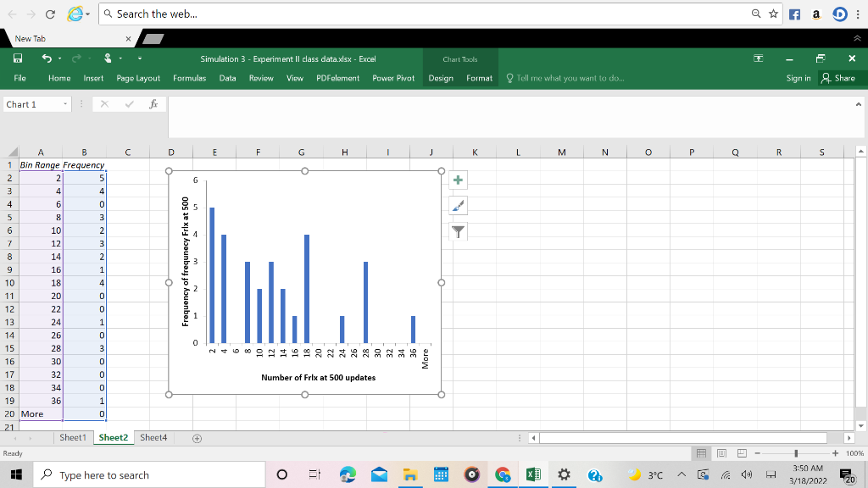Click the 100% zoom level
The width and height of the screenshot is (868, 488).
(x=854, y=453)
